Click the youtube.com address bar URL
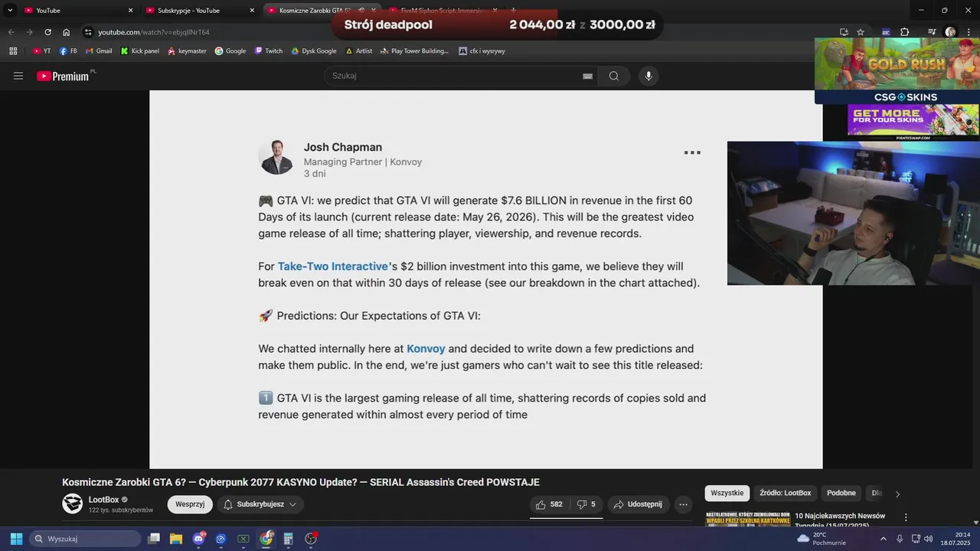This screenshot has height=551, width=980. pos(154,32)
